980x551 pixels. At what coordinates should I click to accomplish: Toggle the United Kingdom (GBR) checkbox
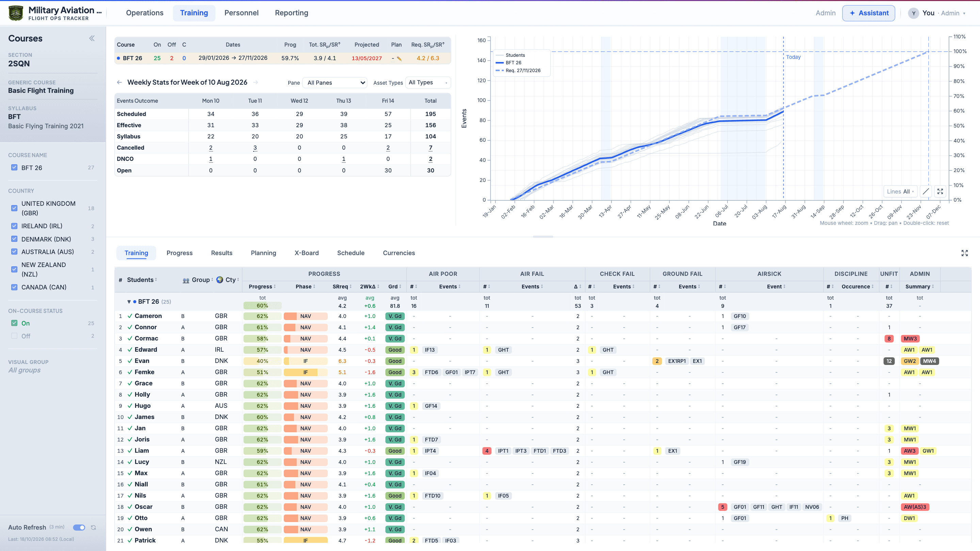(14, 208)
